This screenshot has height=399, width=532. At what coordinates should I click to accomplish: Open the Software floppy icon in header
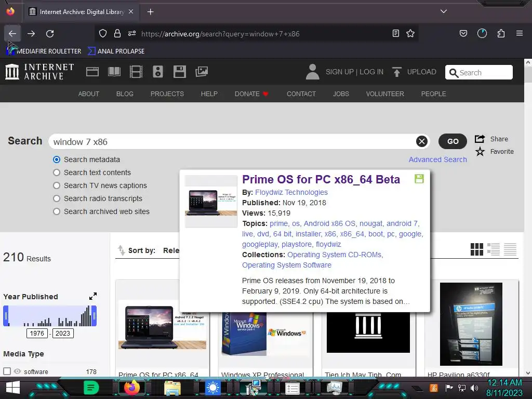(x=179, y=72)
